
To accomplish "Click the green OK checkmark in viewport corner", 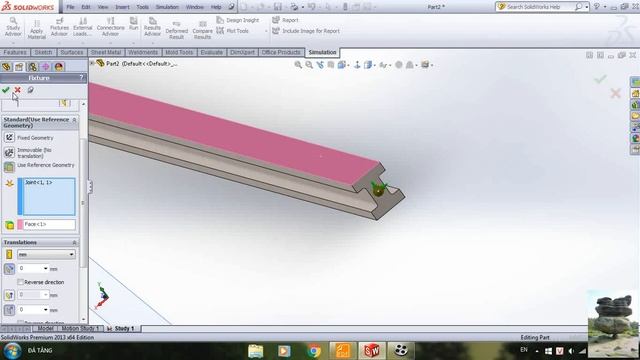I will [x=600, y=79].
